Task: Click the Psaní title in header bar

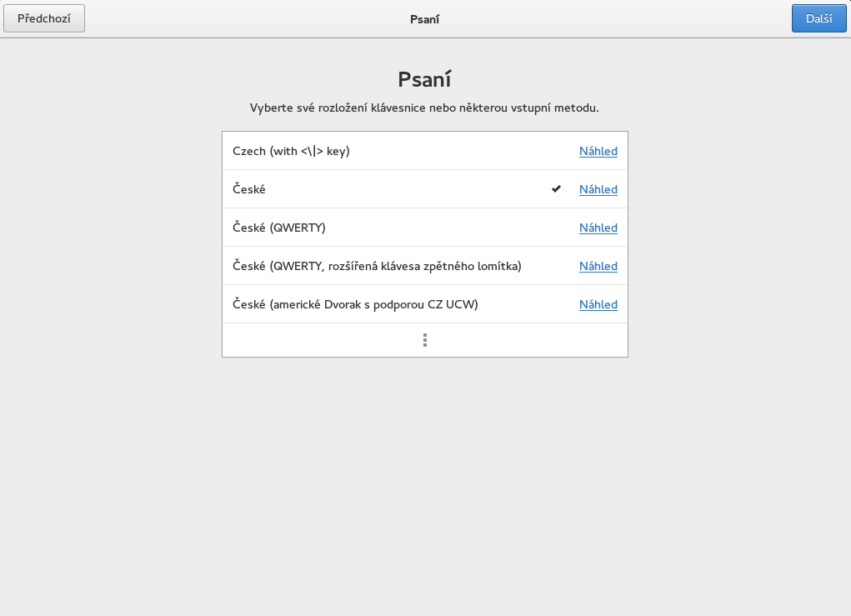Action: click(424, 18)
